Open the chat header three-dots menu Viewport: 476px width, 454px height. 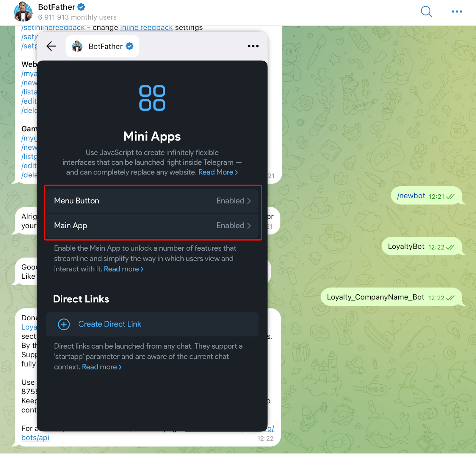tap(457, 12)
